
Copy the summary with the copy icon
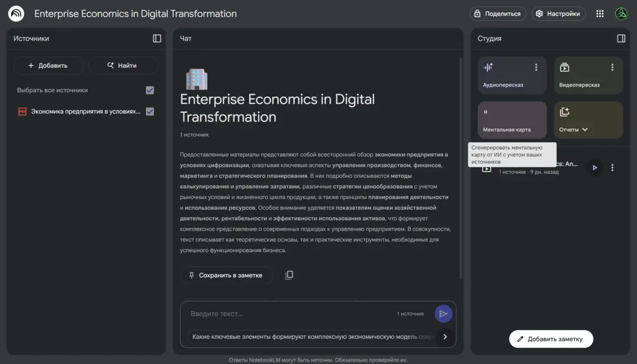(x=289, y=275)
